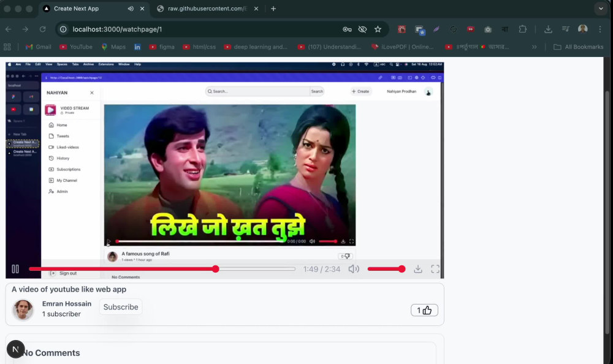The height and width of the screenshot is (364, 613).
Task: Open the figma bookmark
Action: 162,47
